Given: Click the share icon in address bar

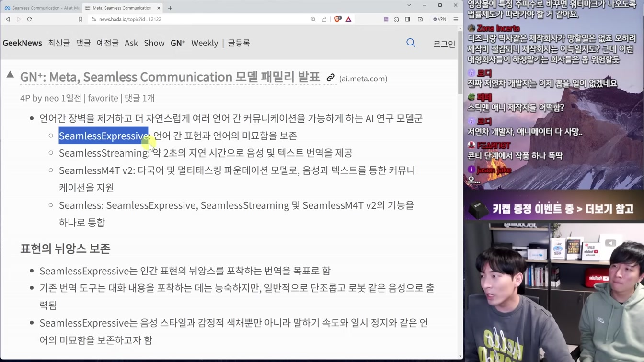Looking at the screenshot, I should coord(324,19).
